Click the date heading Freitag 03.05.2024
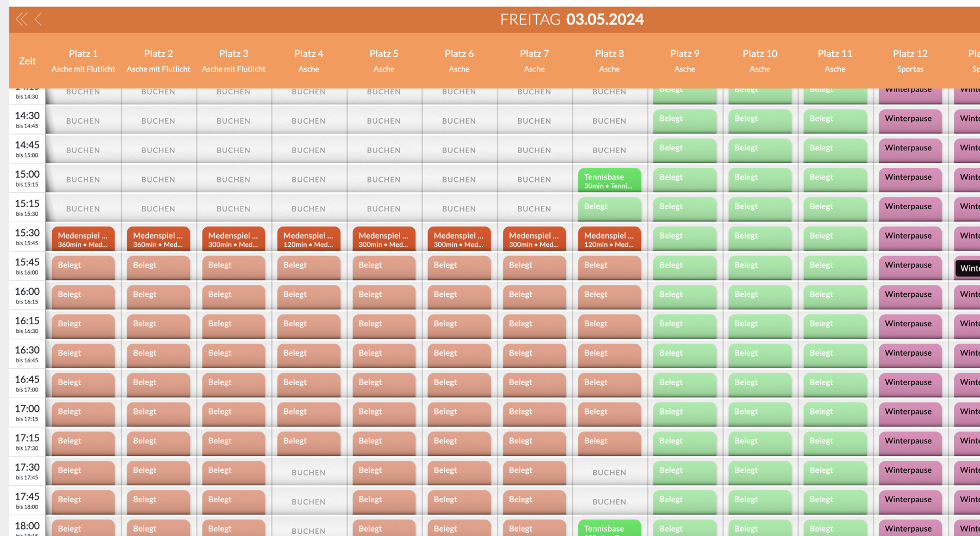Viewport: 980px width, 536px height. coord(572,20)
